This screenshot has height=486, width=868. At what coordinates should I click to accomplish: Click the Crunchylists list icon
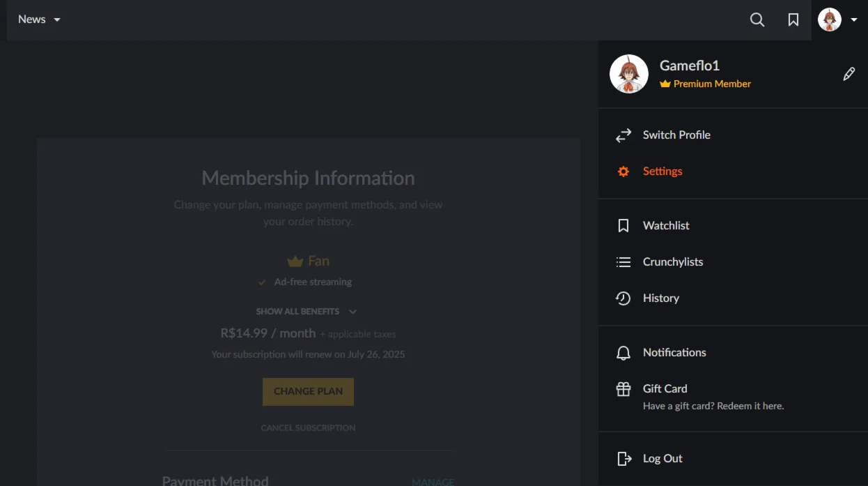pyautogui.click(x=623, y=262)
